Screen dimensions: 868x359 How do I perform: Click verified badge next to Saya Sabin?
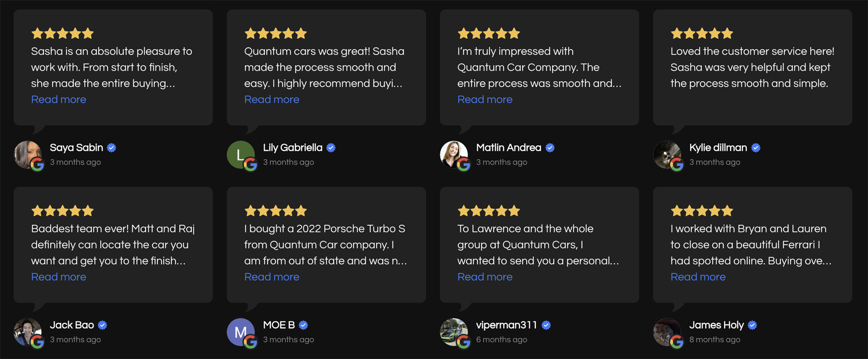point(112,148)
